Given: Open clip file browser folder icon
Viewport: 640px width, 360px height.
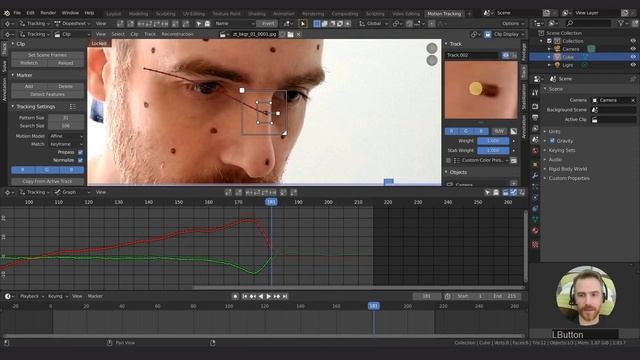Looking at the screenshot, I should tap(290, 34).
